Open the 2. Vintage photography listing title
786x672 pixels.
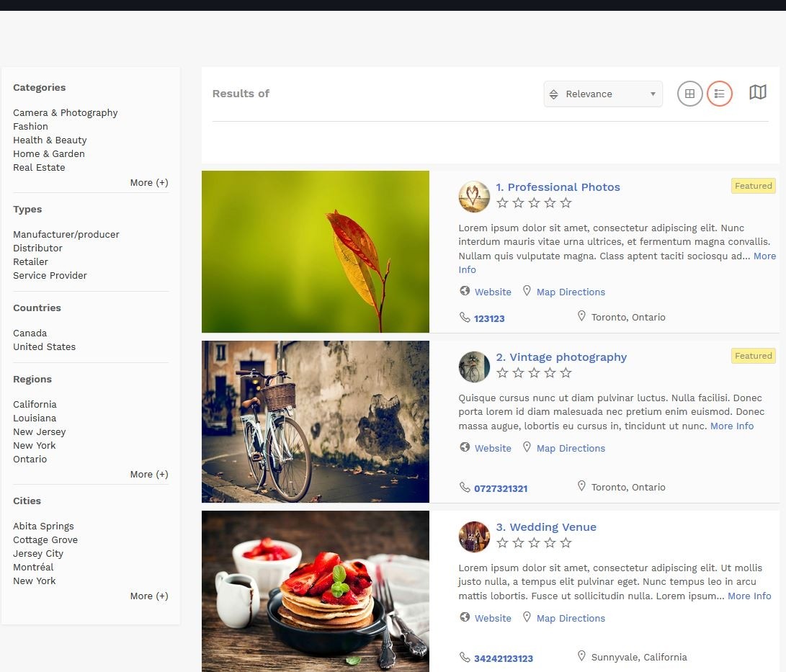(x=561, y=357)
